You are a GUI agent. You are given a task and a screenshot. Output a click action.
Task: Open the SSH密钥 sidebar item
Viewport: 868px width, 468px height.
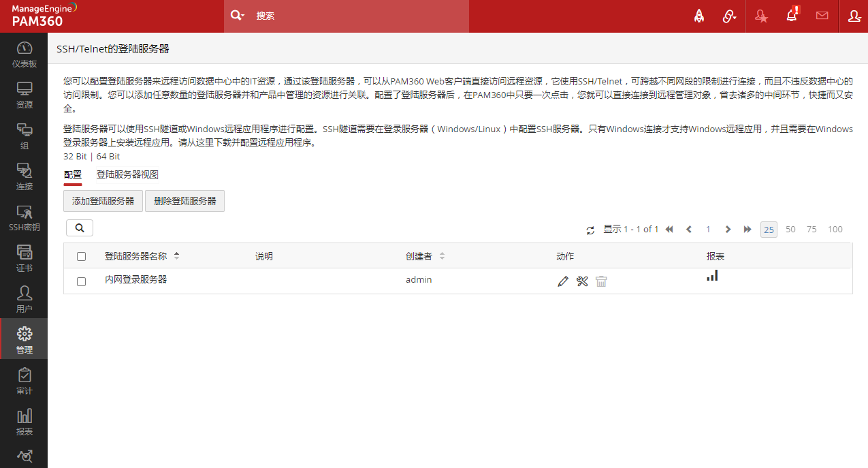[x=24, y=218]
